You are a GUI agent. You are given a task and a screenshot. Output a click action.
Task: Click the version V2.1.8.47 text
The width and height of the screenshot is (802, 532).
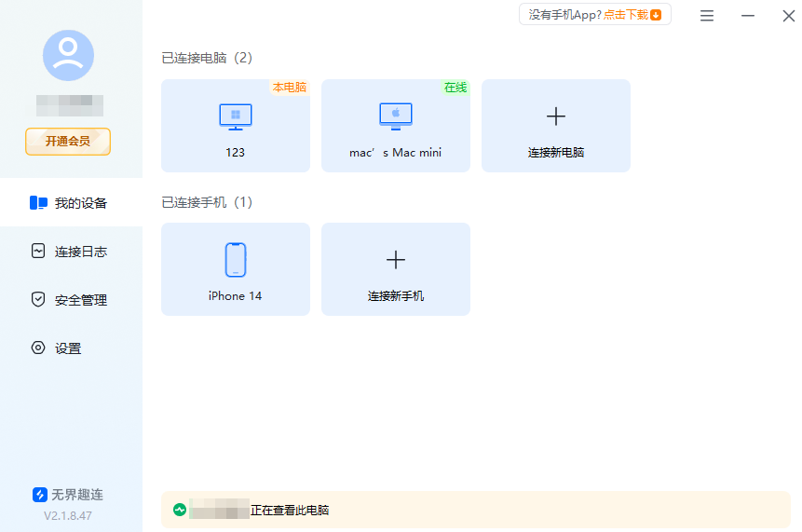click(68, 515)
